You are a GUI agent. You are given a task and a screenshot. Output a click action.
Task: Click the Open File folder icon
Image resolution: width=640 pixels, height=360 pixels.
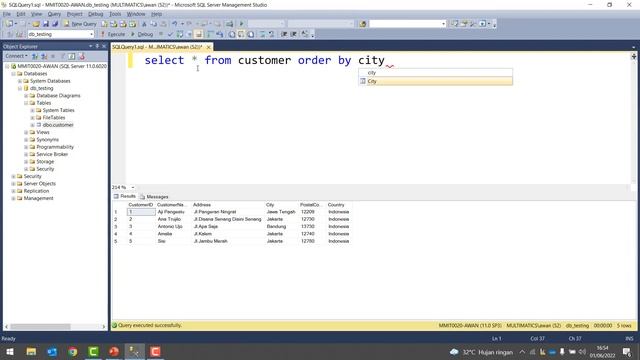click(x=36, y=24)
